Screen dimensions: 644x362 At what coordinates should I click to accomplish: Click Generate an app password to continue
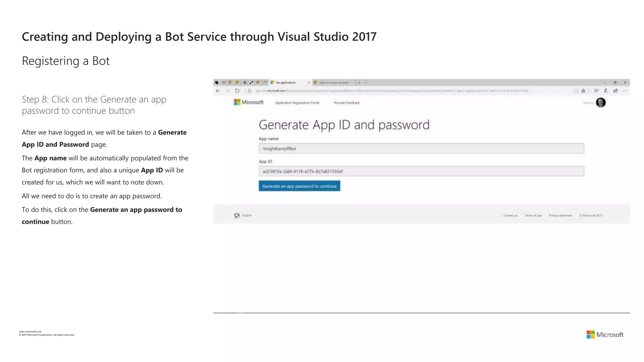tap(299, 186)
